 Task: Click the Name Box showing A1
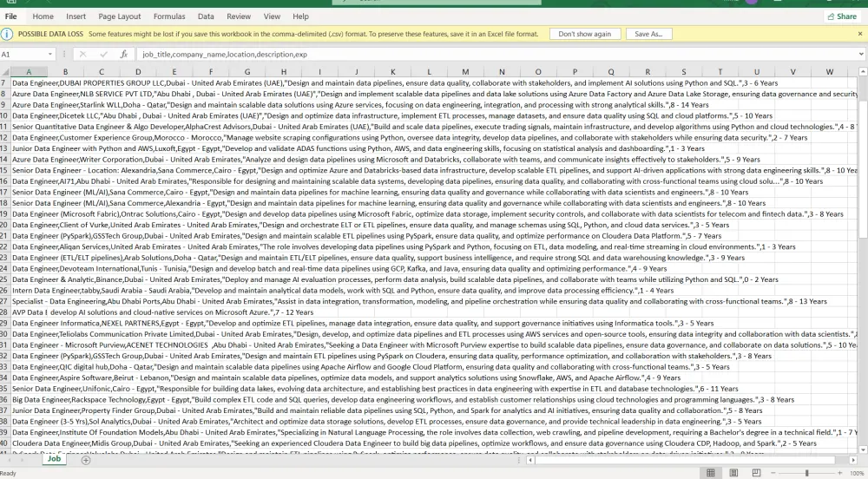click(x=23, y=54)
